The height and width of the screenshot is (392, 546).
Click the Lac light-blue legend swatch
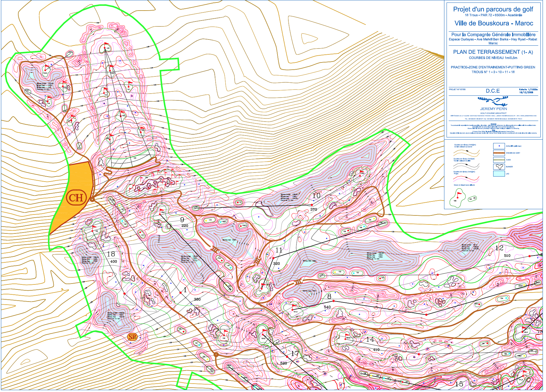[x=499, y=173]
